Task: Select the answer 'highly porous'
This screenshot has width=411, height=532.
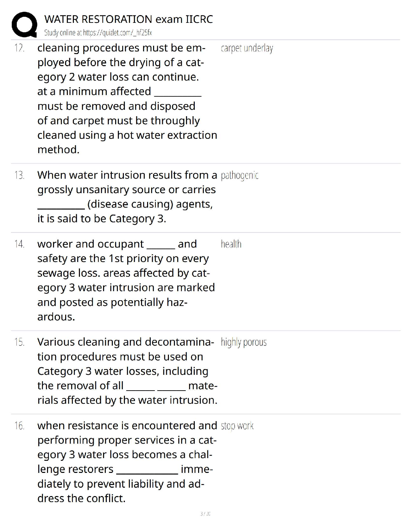Action: click(x=243, y=342)
